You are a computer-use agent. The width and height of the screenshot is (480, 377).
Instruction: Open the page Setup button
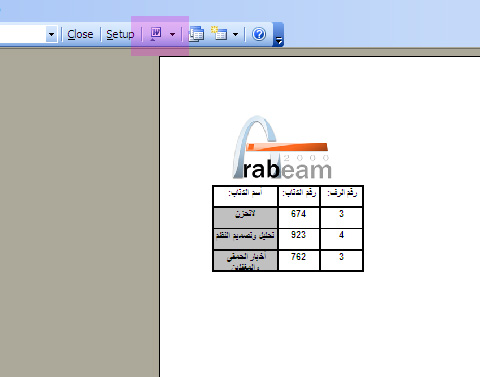tap(120, 34)
